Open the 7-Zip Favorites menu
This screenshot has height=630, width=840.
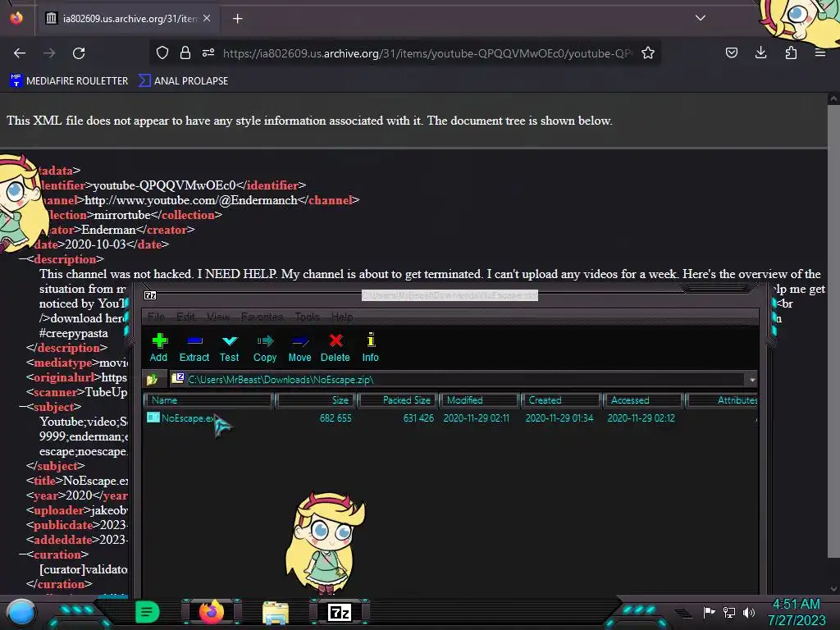[x=262, y=317]
